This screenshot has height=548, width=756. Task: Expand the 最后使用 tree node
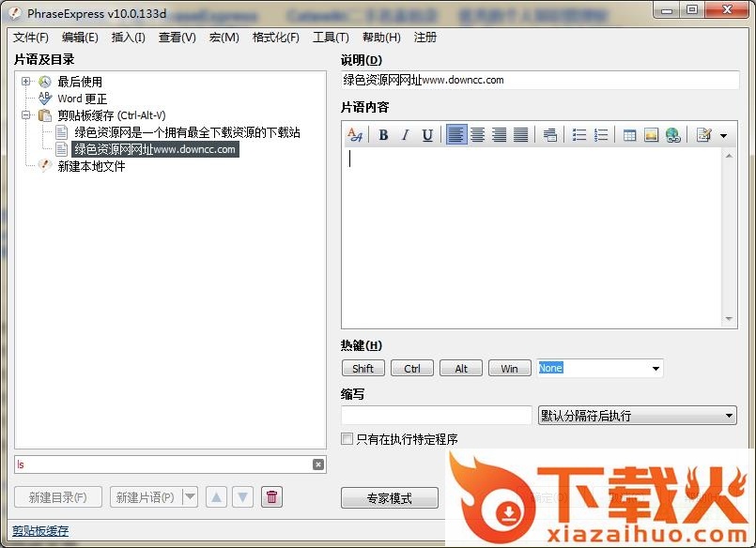tap(26, 82)
